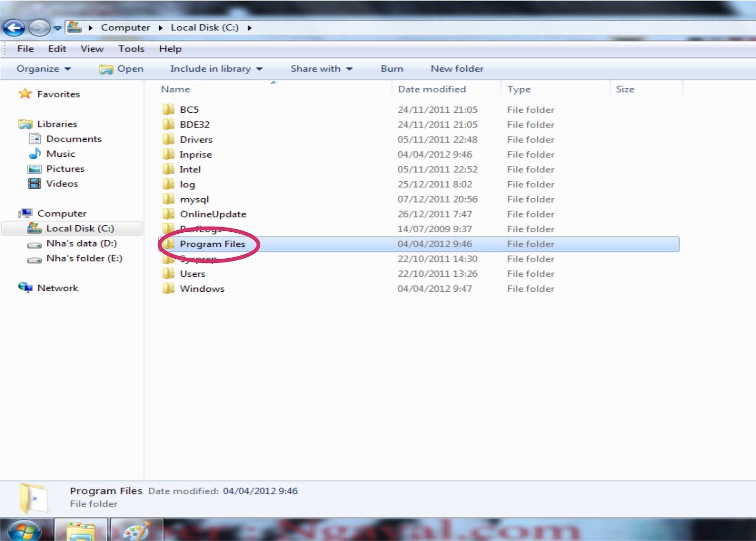756x541 pixels.
Task: Sort by the Type column header
Action: [x=519, y=89]
